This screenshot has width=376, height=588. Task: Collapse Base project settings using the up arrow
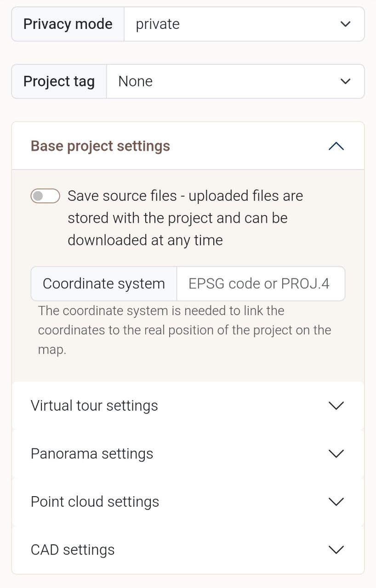click(336, 146)
